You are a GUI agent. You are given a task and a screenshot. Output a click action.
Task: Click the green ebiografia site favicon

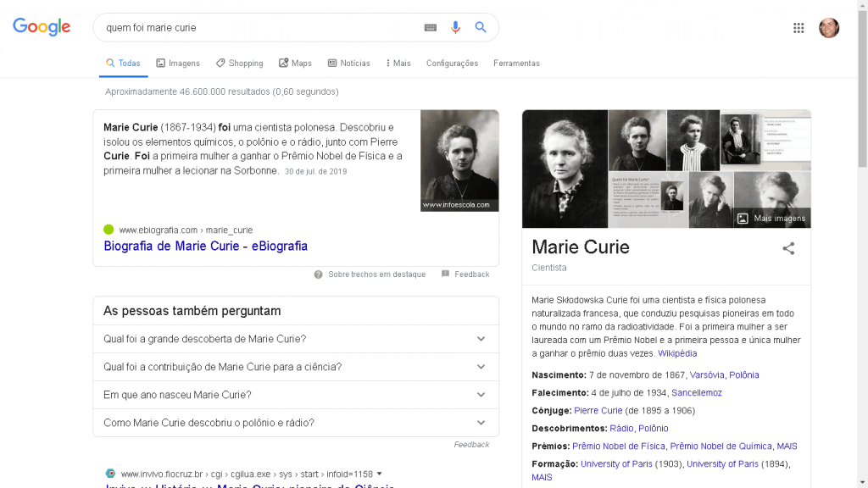[x=108, y=230]
